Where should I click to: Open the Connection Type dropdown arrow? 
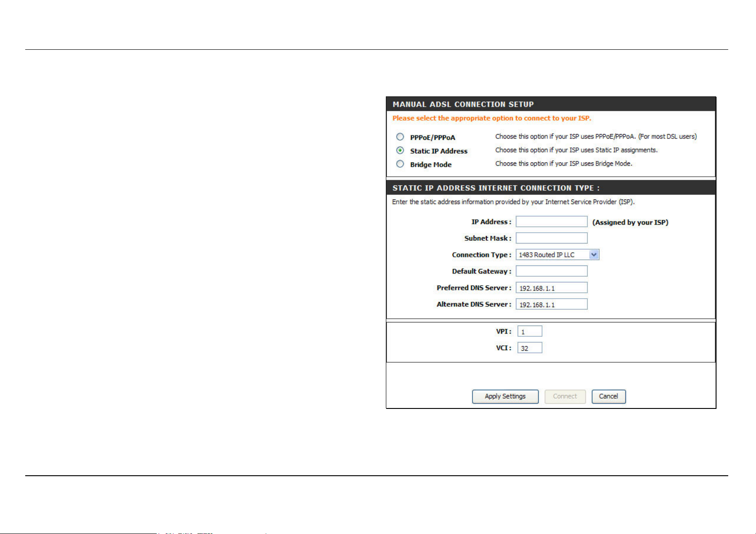coord(594,255)
